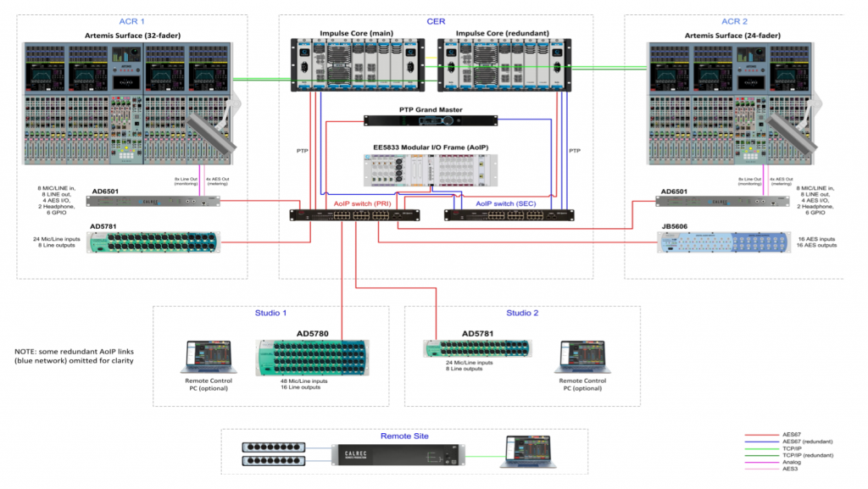Click the Remote Control PC laptop in Studio 1
This screenshot has width=868, height=489.
(209, 357)
